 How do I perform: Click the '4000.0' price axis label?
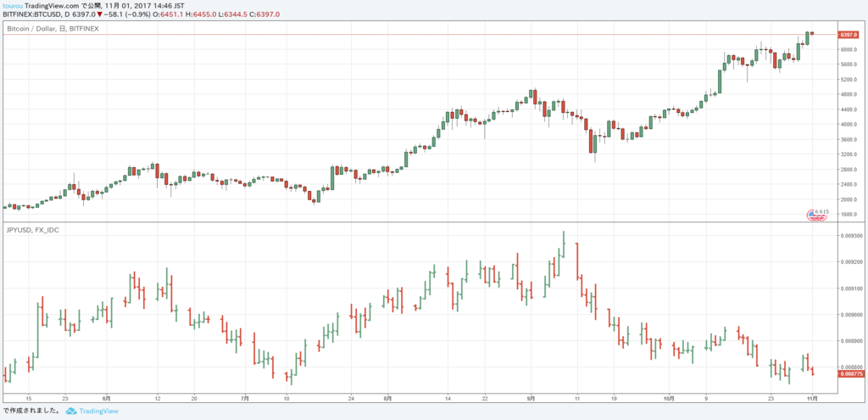[x=849, y=124]
